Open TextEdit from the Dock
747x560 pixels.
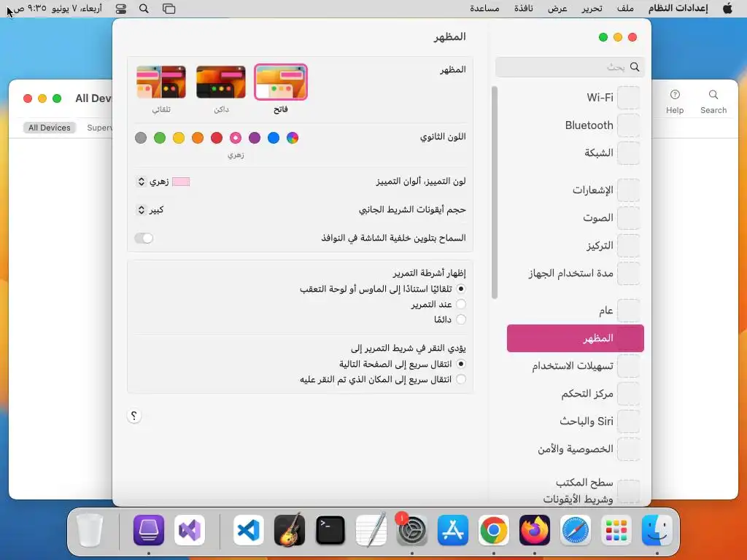pyautogui.click(x=371, y=530)
